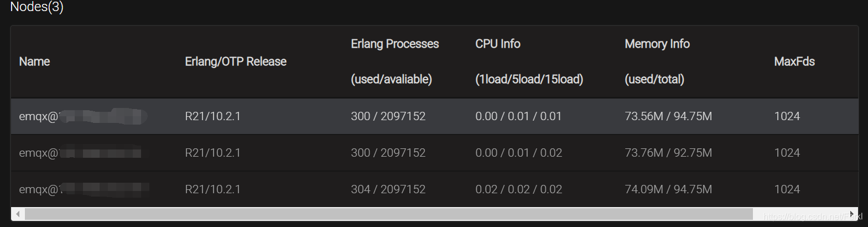Click the 304 / 2097152 processes cell

pyautogui.click(x=388, y=189)
